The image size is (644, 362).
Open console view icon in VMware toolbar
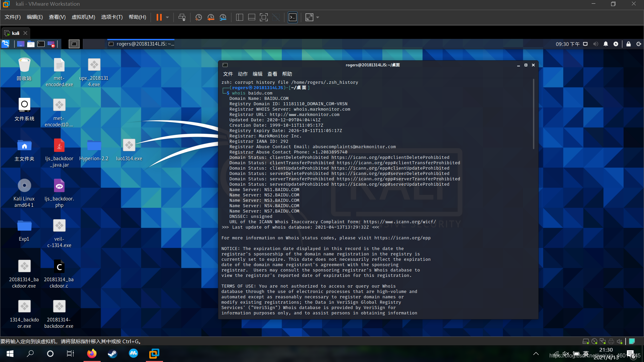292,17
